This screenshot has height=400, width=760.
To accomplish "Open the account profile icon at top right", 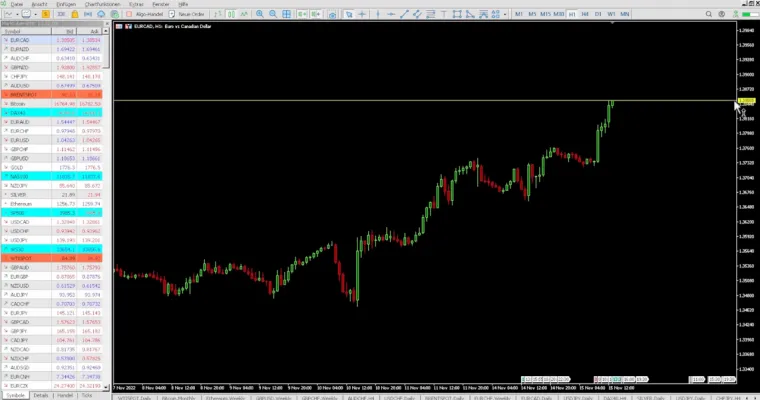I will (x=722, y=14).
